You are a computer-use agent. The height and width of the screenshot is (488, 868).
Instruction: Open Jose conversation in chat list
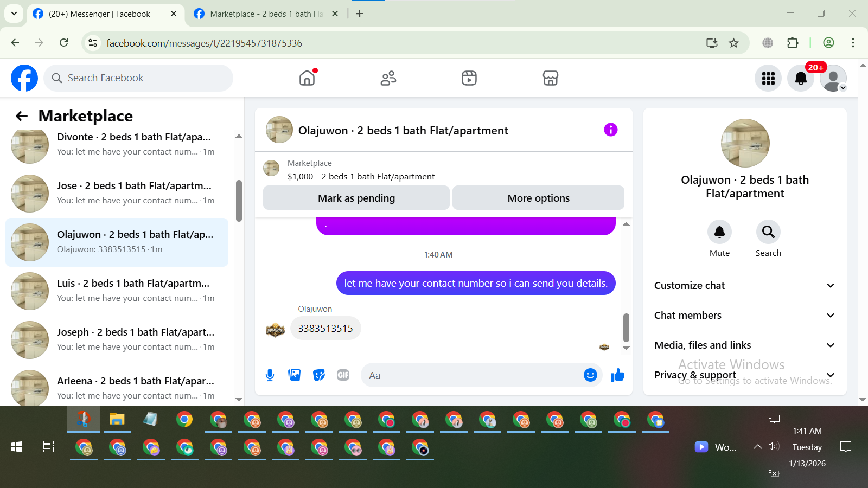pyautogui.click(x=117, y=193)
